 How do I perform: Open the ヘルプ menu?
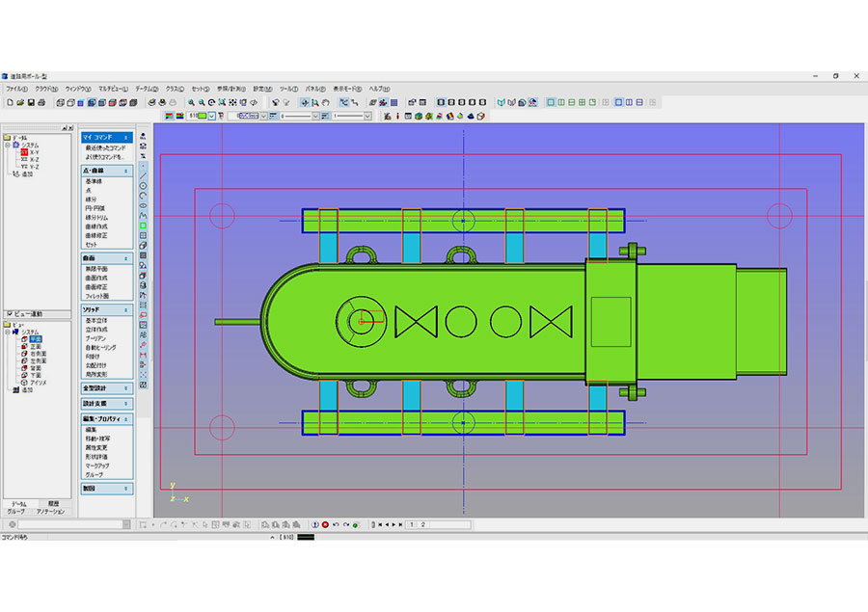[x=379, y=89]
